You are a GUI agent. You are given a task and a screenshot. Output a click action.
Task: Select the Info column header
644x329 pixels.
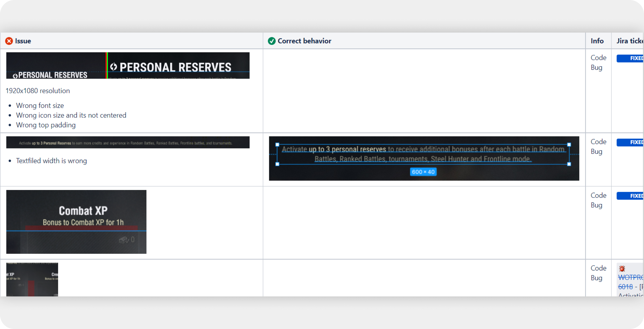[599, 41]
